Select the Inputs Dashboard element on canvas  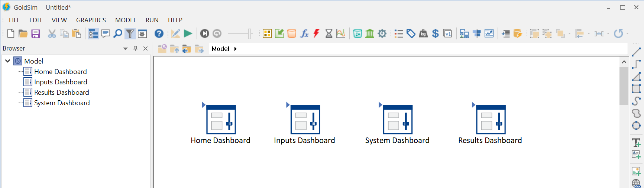[305, 120]
